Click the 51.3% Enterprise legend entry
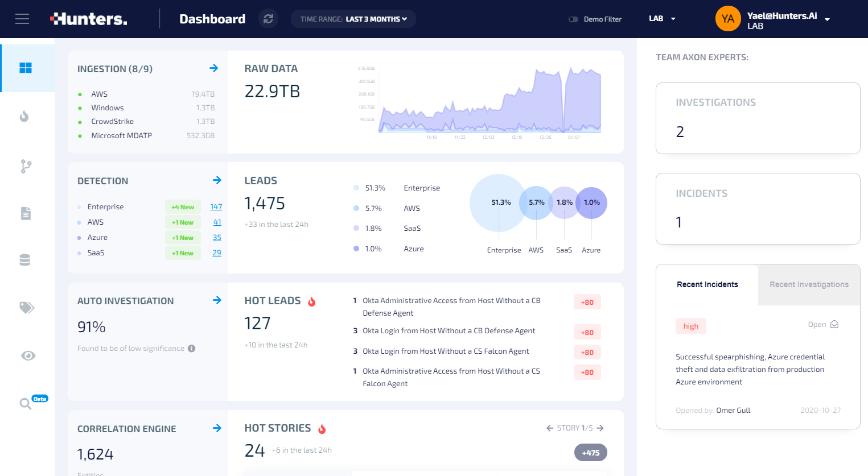Viewport: 868px width, 476px height. (397, 188)
